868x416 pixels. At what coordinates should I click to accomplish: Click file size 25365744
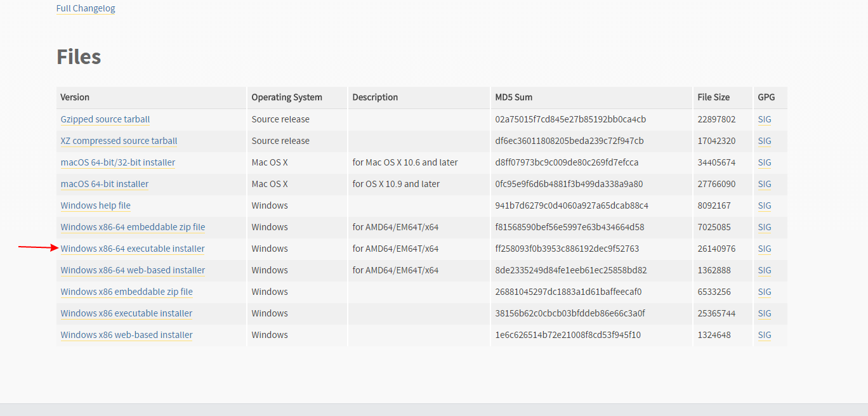[716, 313]
